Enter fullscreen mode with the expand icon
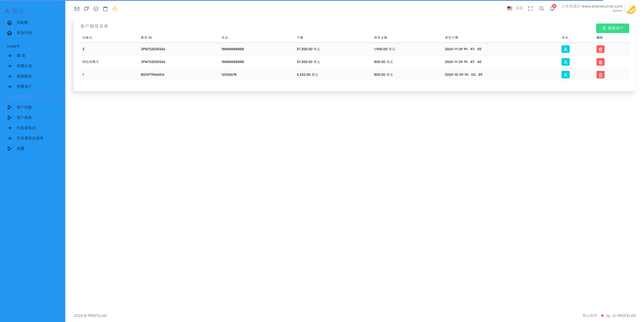Viewport: 644px width, 322px height. point(530,9)
